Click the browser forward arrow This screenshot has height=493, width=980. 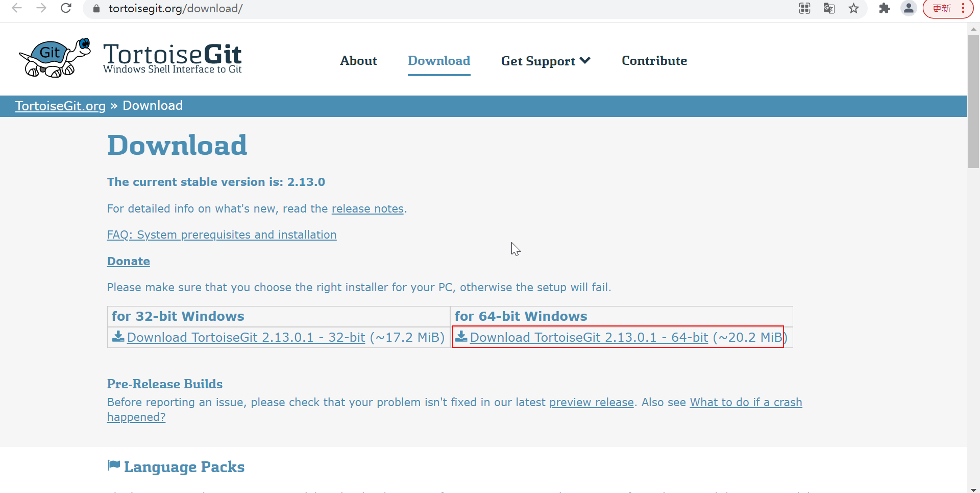41,8
